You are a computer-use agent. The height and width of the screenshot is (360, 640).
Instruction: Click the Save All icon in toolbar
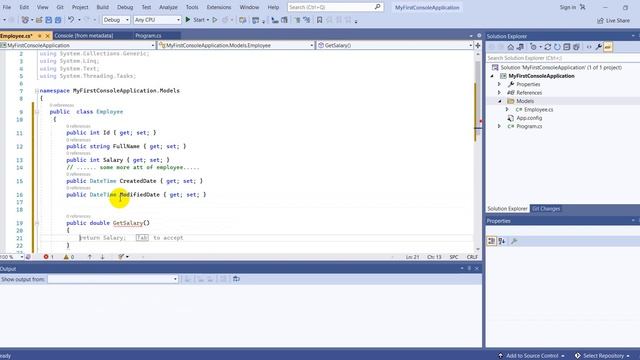click(x=58, y=20)
